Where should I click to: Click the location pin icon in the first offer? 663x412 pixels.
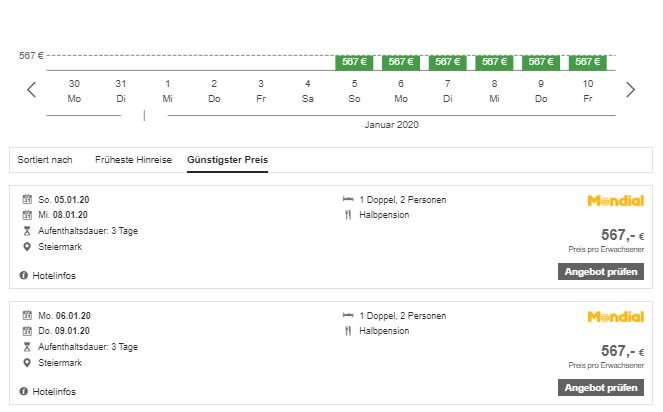point(28,245)
